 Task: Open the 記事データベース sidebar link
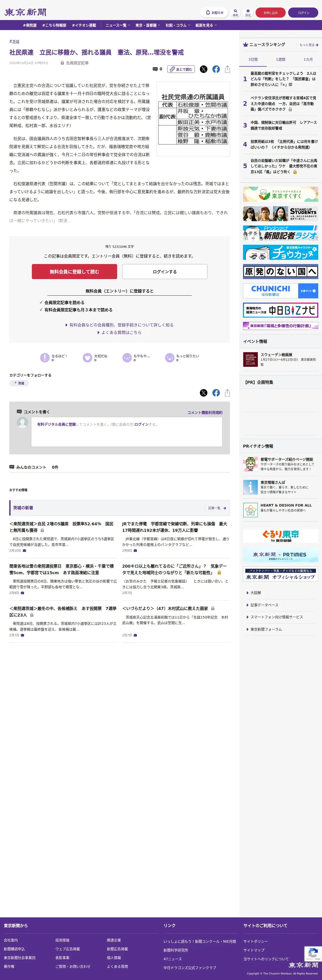point(264,605)
